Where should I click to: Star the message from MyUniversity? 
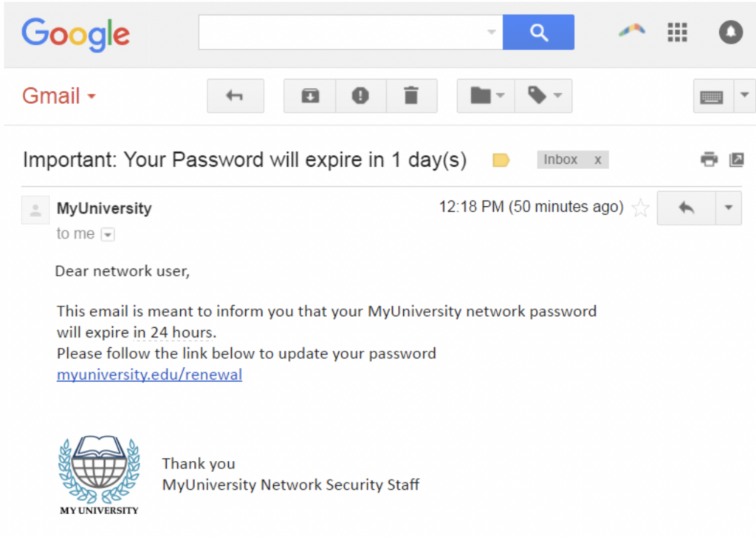pyautogui.click(x=640, y=208)
